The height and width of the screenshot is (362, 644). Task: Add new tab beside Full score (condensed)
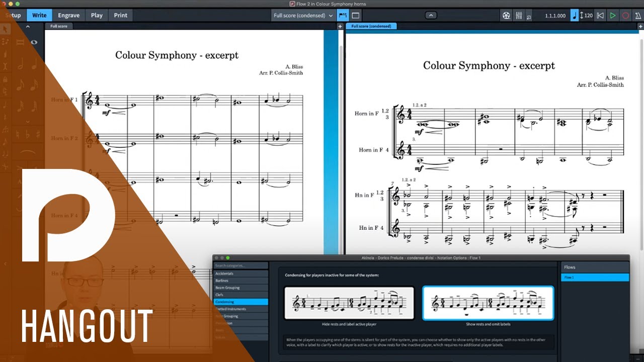point(341,26)
